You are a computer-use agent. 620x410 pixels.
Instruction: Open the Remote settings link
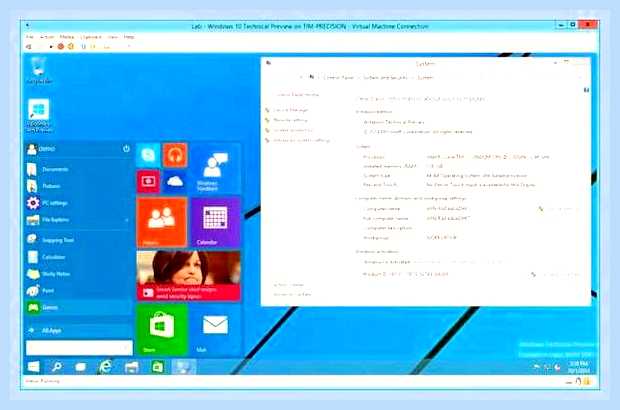pyautogui.click(x=291, y=120)
